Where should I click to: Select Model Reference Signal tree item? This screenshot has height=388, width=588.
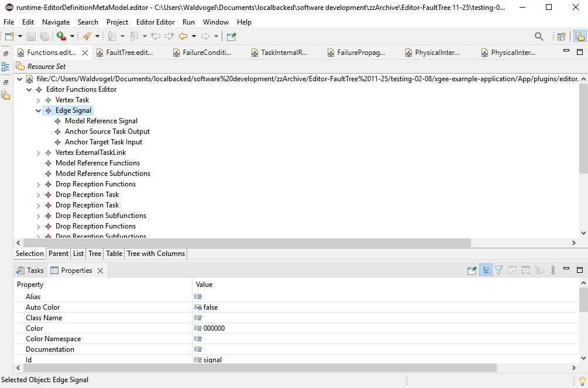click(x=101, y=121)
